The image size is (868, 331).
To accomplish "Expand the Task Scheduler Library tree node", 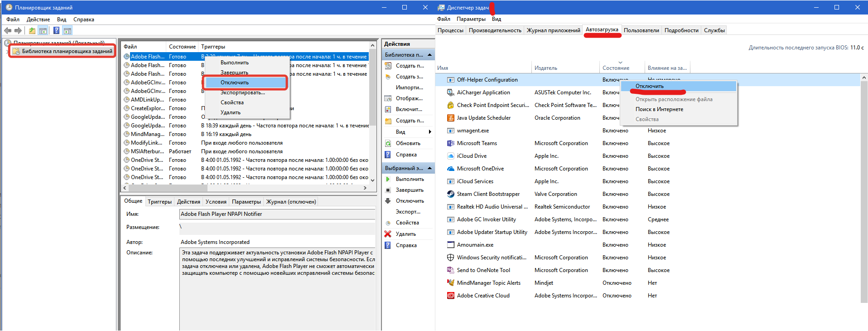I will (x=7, y=51).
